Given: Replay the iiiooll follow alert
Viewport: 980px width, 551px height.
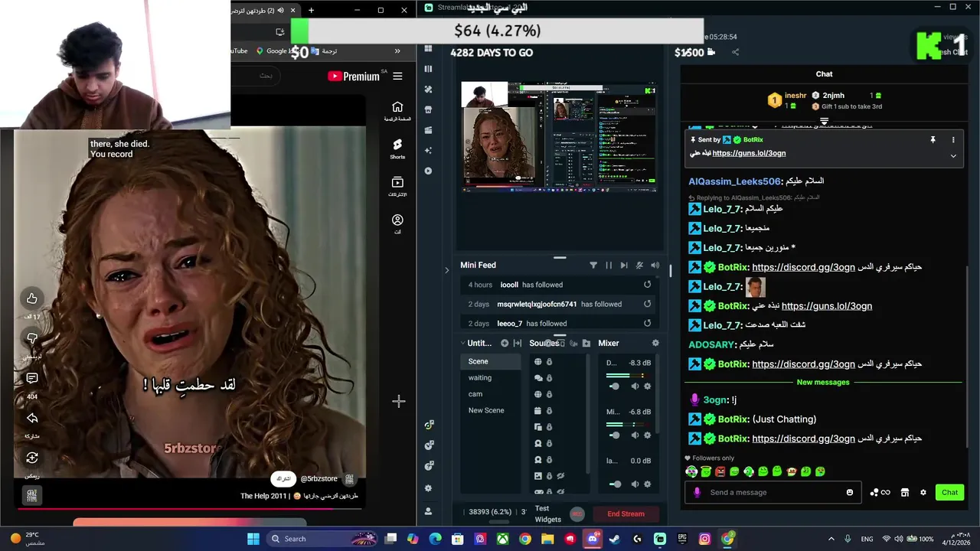Looking at the screenshot, I should click(647, 285).
